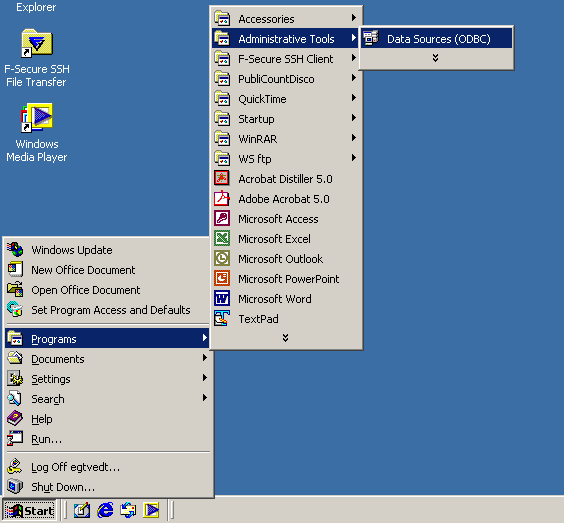
Task: Click the TextPad icon
Action: [x=222, y=319]
